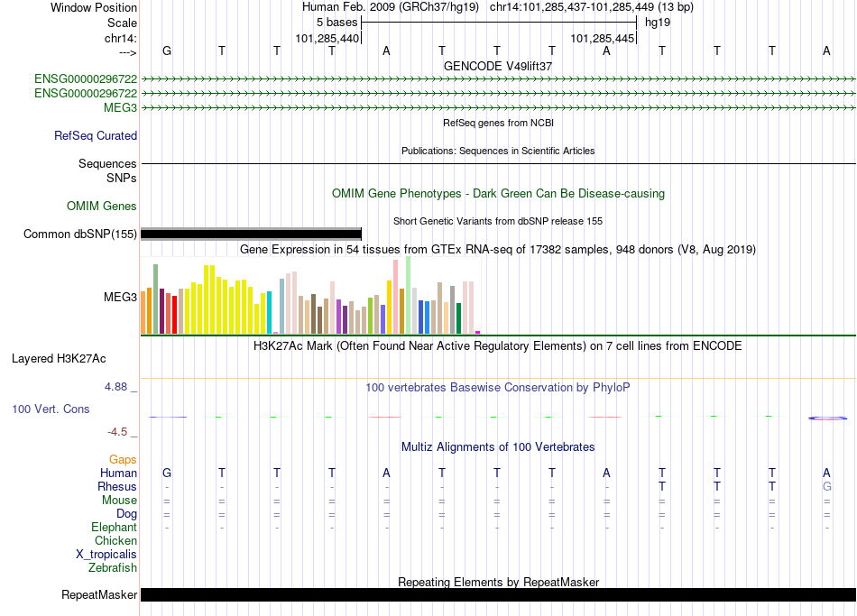857x616 pixels.
Task: Click the Window Position label
Action: 94,7
